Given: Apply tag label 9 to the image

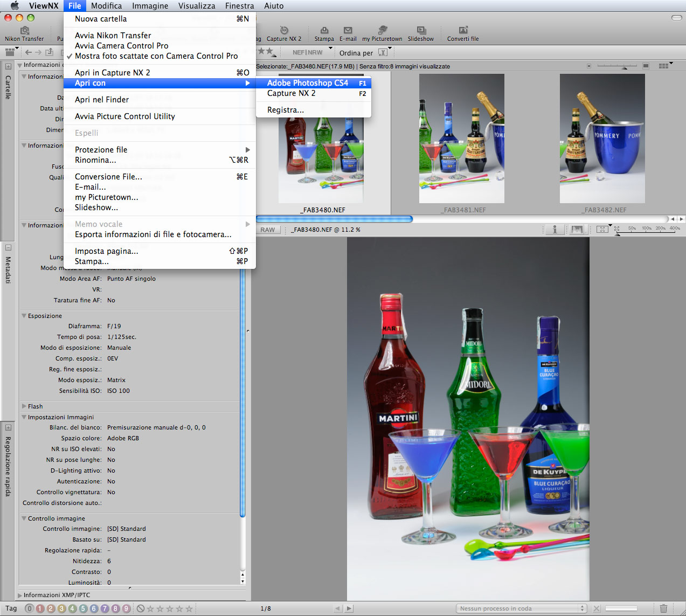Looking at the screenshot, I should coord(126,608).
